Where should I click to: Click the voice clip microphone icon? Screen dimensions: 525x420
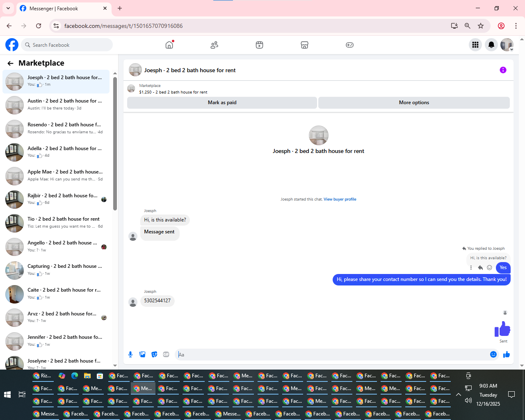pos(130,354)
